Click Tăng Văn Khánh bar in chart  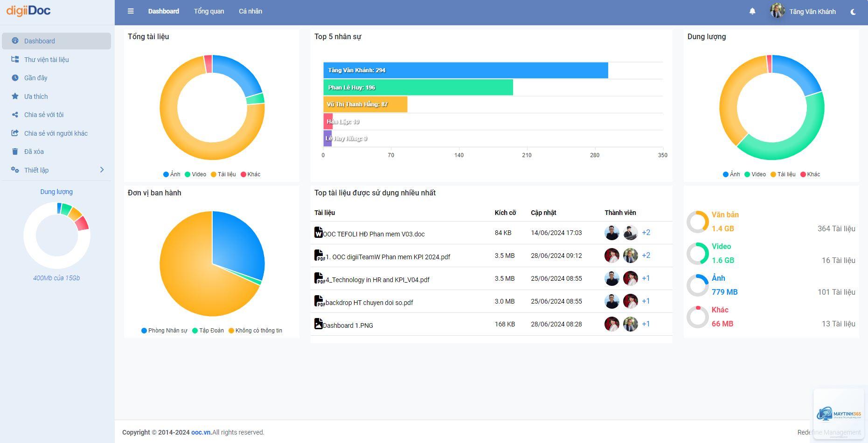coord(465,70)
